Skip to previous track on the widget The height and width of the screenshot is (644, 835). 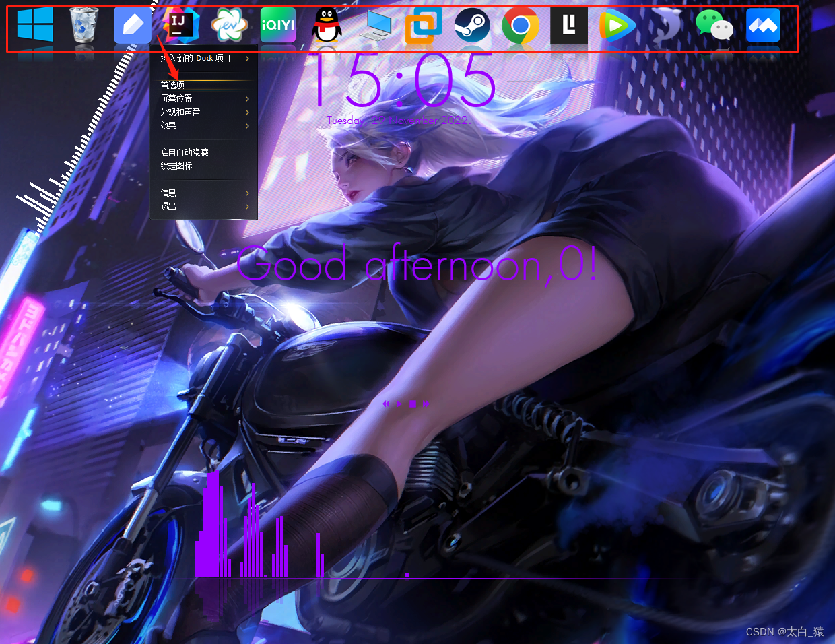386,404
